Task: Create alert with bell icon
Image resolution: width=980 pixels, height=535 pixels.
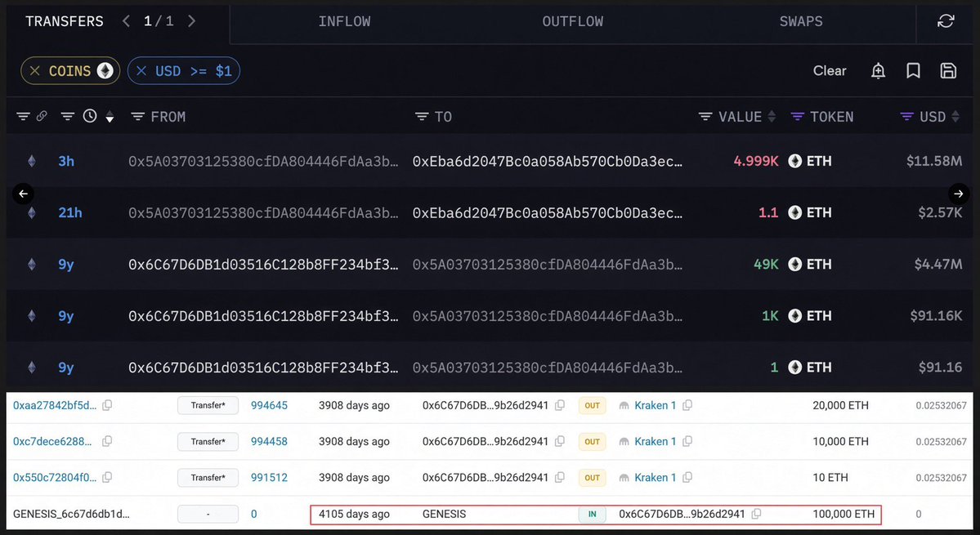Action: click(x=878, y=70)
